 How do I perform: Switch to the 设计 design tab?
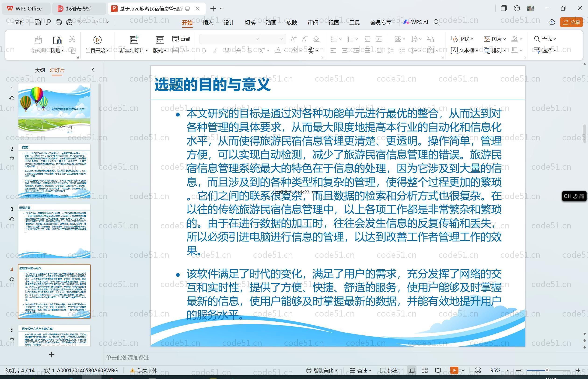[x=229, y=23]
